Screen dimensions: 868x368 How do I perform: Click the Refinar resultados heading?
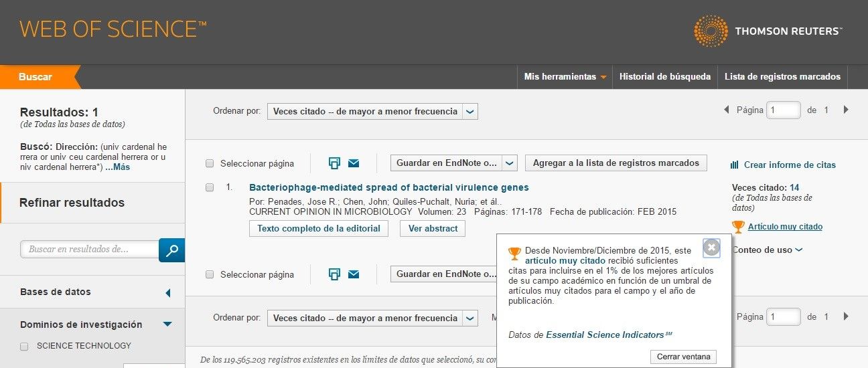[x=72, y=203]
